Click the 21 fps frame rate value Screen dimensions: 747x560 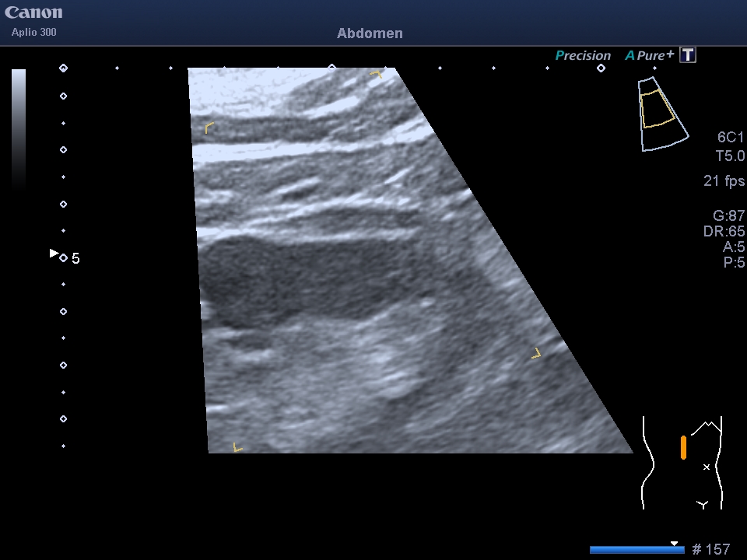click(x=724, y=181)
